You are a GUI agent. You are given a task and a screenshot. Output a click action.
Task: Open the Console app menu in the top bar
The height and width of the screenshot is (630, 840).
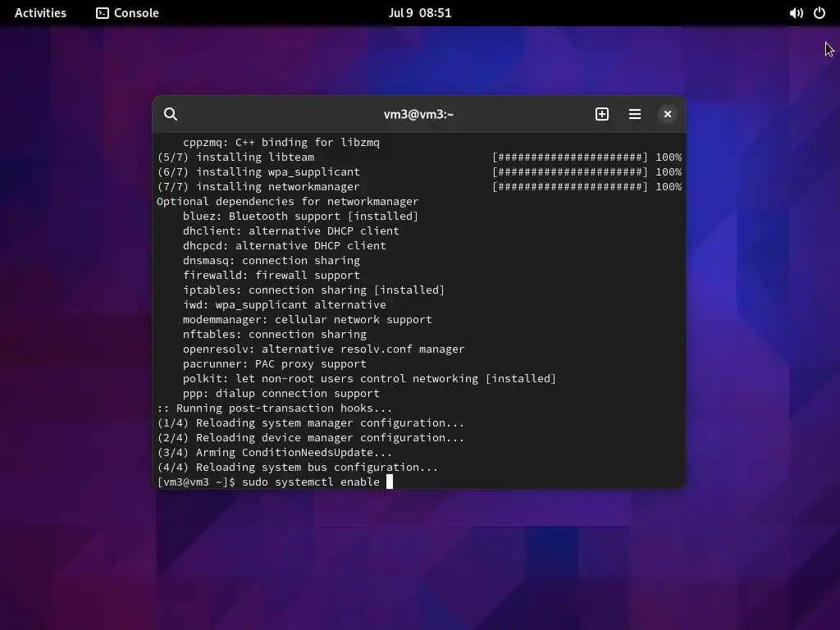[127, 13]
